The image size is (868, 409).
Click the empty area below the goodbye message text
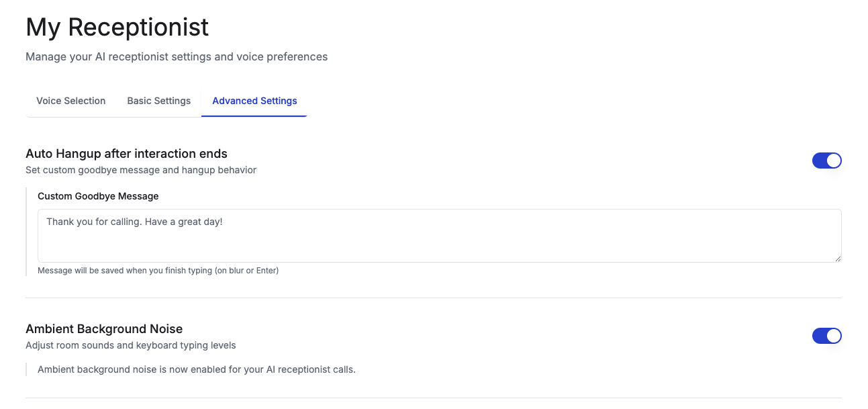coord(440,245)
